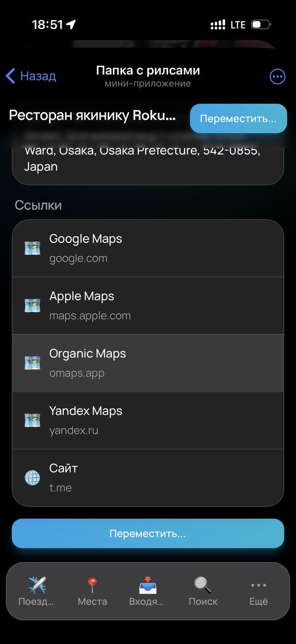Switch to the Поиск search tab
The image size is (296, 644).
[203, 591]
